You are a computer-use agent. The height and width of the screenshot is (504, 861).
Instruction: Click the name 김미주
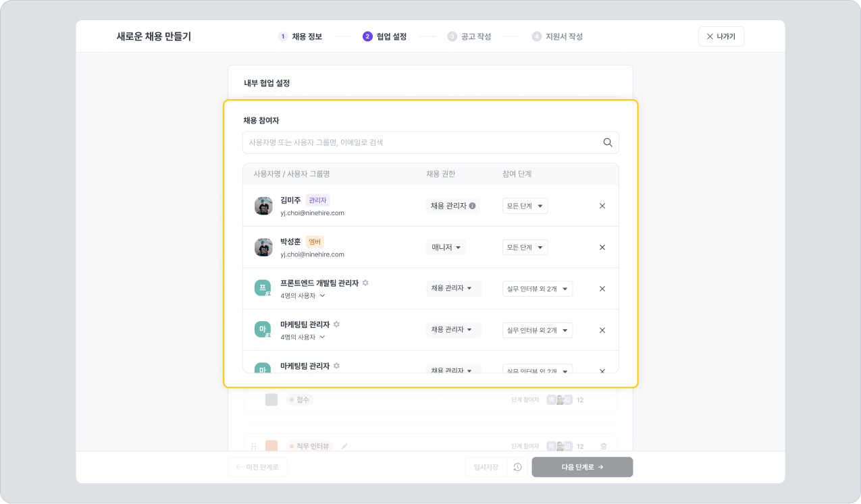[x=290, y=200]
